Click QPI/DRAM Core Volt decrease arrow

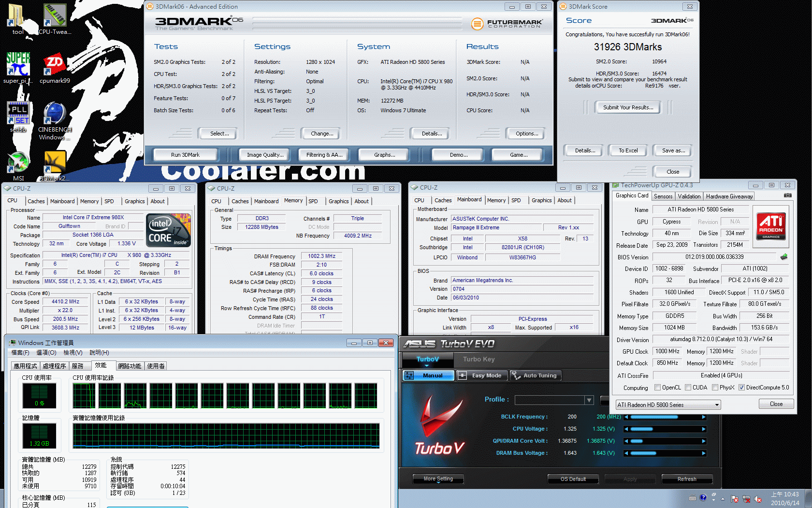626,441
